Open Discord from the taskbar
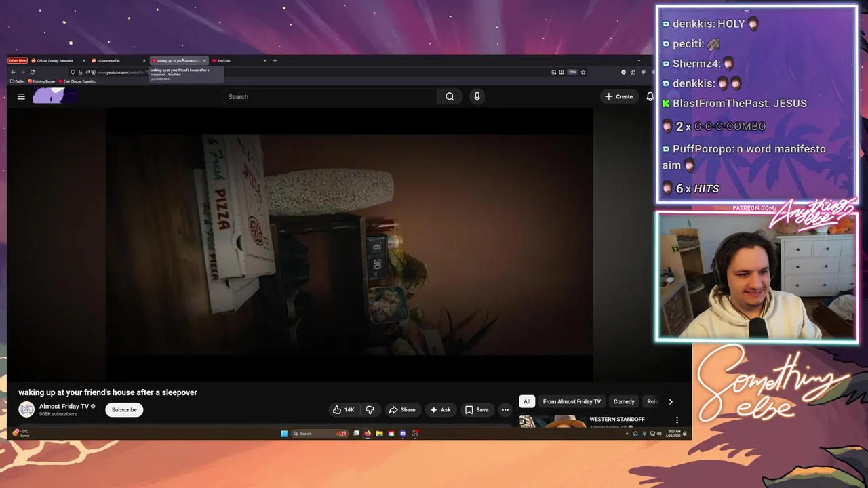Image resolution: width=868 pixels, height=488 pixels. point(403,434)
